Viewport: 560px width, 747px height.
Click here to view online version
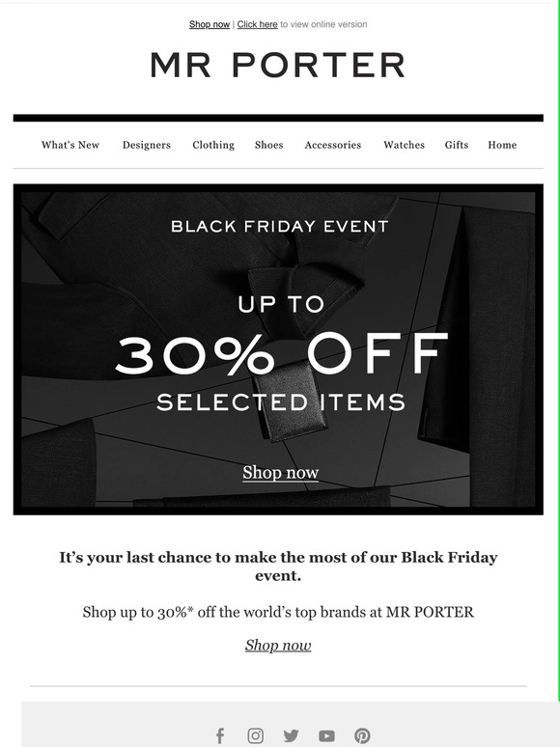258,24
